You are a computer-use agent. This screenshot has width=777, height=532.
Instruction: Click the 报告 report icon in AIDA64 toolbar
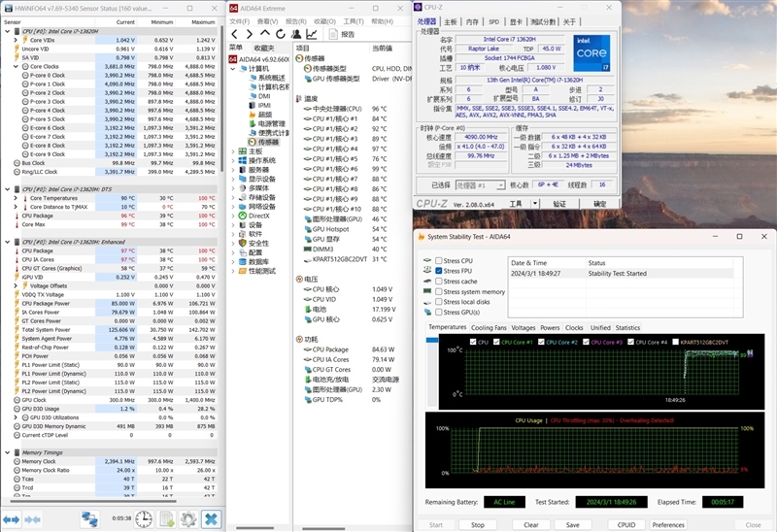(x=333, y=34)
